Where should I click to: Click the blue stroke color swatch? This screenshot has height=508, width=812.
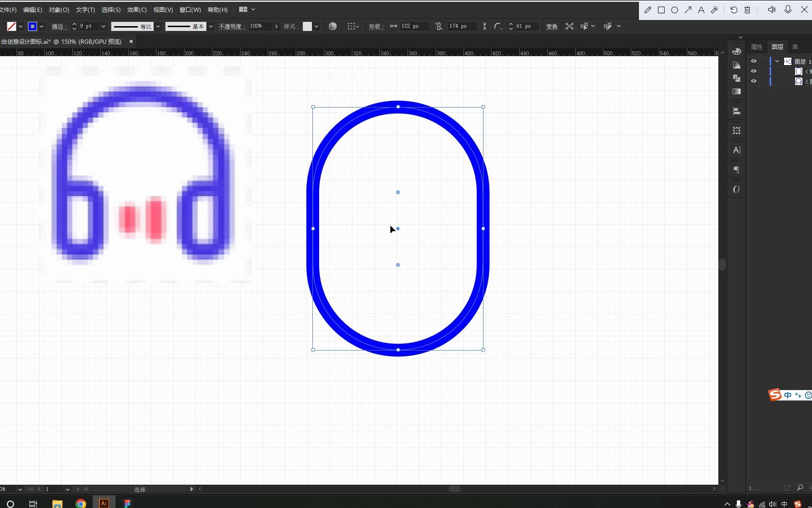pos(32,26)
